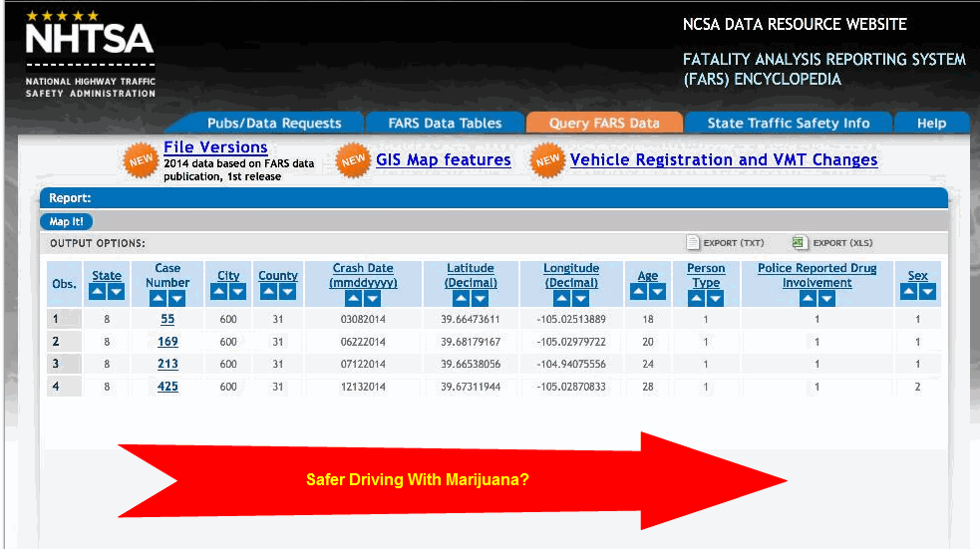Open case number 55
This screenshot has height=549, width=980.
click(x=167, y=319)
